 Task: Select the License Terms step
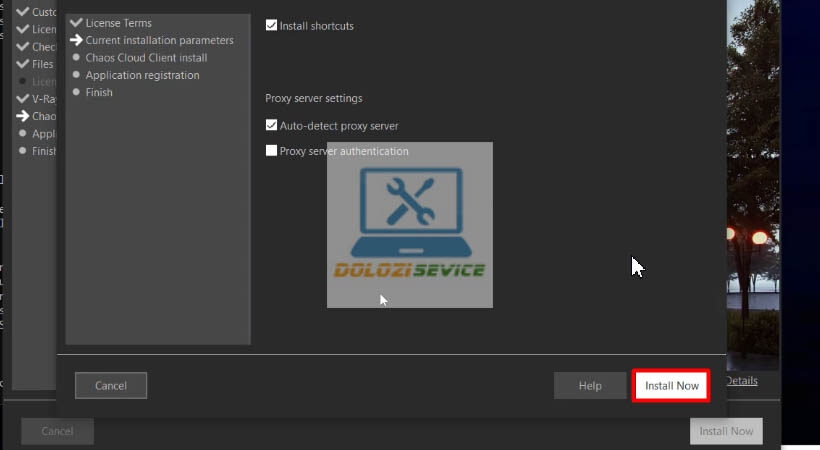[118, 23]
